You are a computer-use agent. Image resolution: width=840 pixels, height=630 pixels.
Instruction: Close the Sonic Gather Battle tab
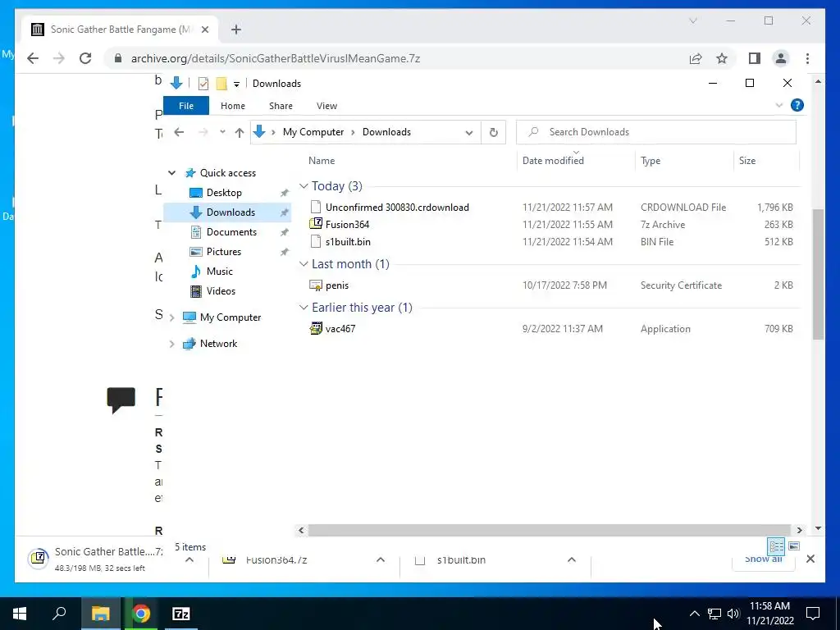204,30
